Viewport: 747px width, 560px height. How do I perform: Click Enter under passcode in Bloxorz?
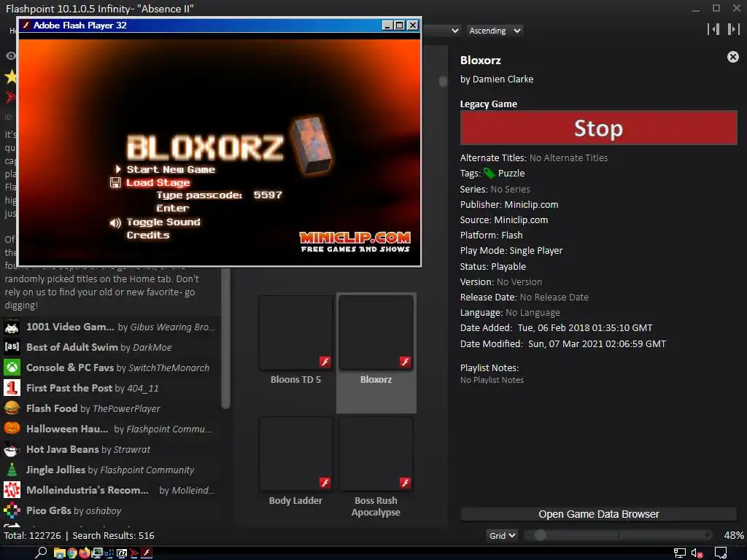coord(172,208)
